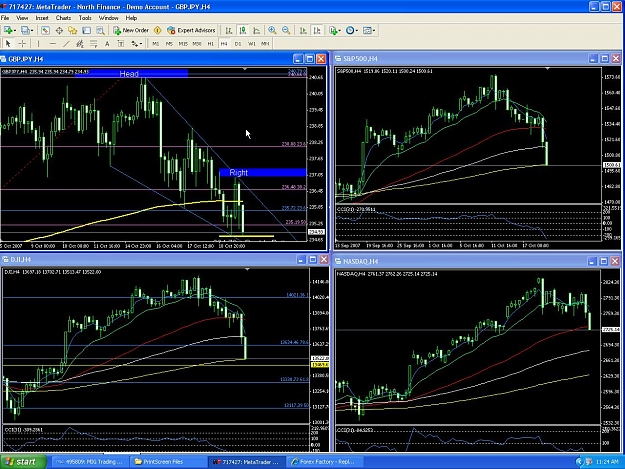625x469 pixels.
Task: Open the Market Watch panel icon
Action: click(45, 30)
